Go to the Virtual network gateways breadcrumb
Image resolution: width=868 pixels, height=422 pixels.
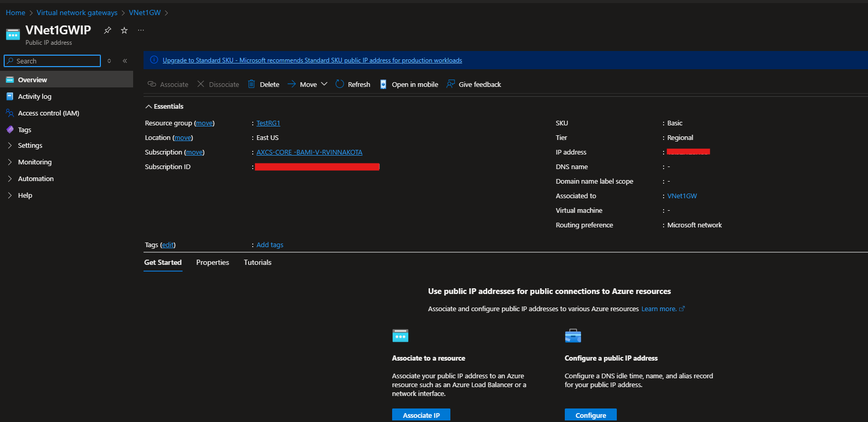click(x=77, y=12)
